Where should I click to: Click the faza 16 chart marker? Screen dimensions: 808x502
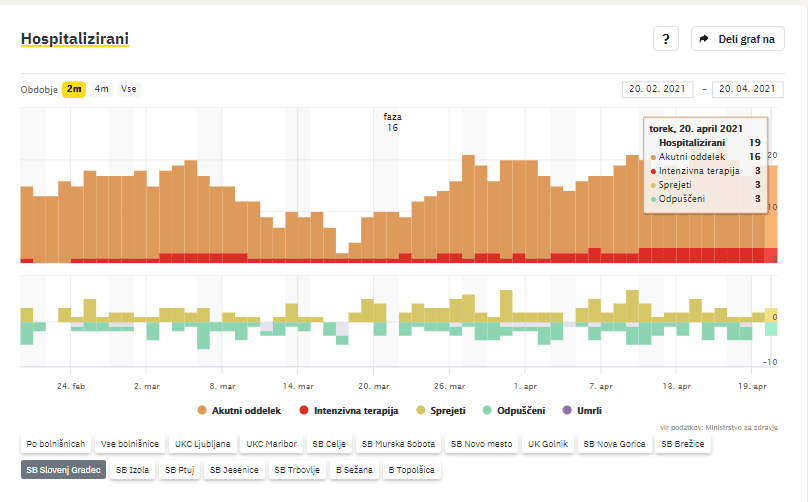pos(392,122)
